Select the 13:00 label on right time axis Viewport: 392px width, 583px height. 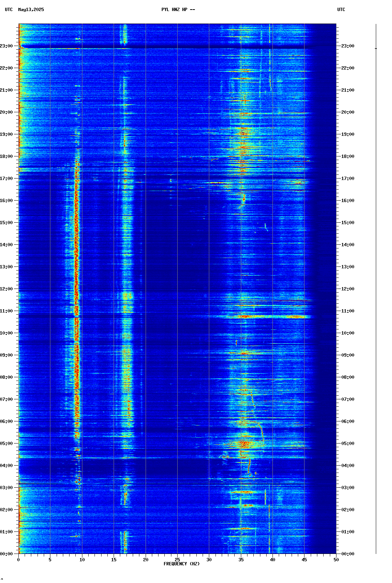(348, 267)
